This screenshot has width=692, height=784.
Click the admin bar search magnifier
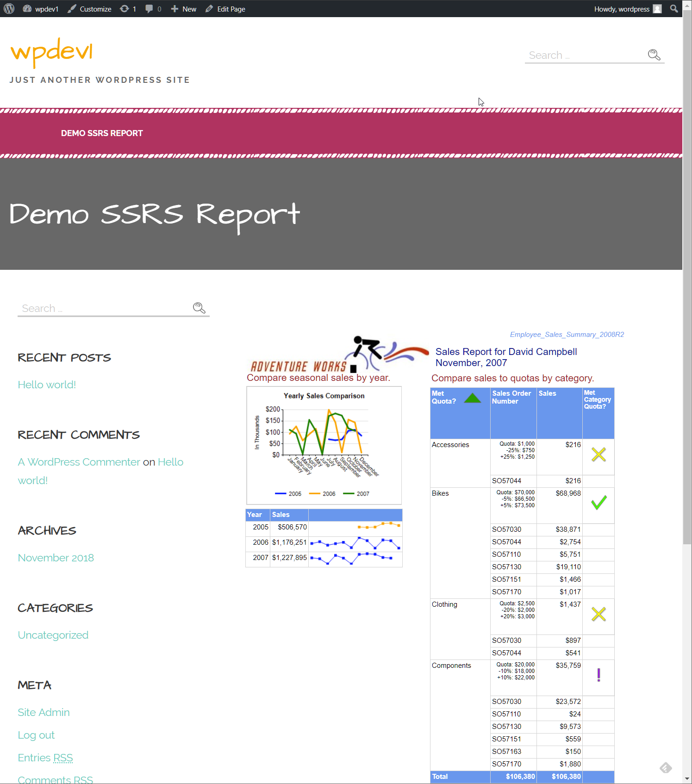coord(674,9)
